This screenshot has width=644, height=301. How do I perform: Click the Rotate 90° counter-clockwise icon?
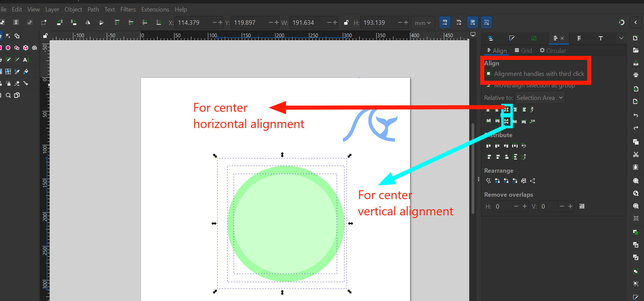[x=59, y=22]
